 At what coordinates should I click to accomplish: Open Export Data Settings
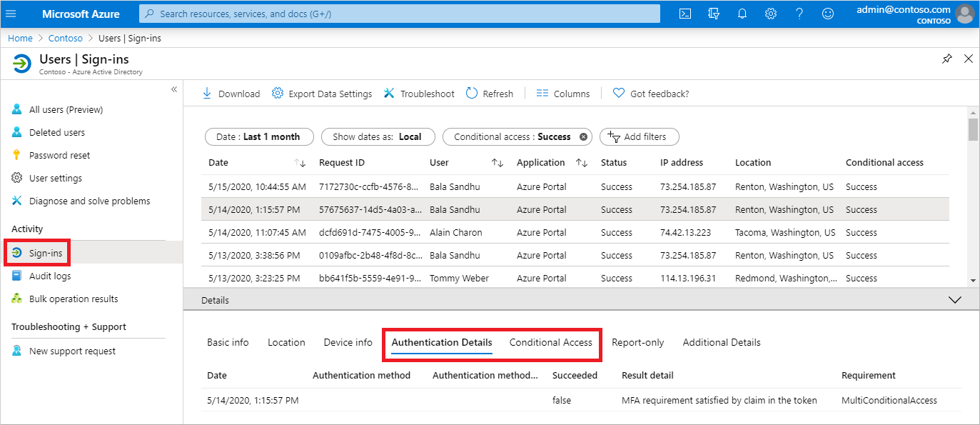pyautogui.click(x=322, y=94)
